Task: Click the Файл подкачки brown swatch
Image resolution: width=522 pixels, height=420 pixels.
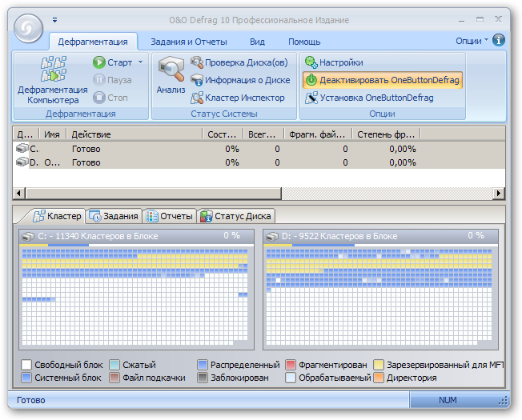Action: click(x=114, y=378)
